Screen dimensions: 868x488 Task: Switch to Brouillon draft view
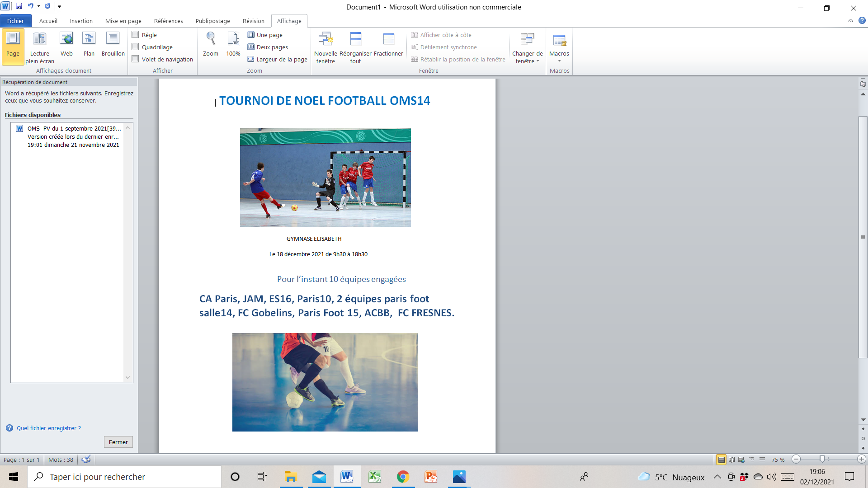pos(113,45)
